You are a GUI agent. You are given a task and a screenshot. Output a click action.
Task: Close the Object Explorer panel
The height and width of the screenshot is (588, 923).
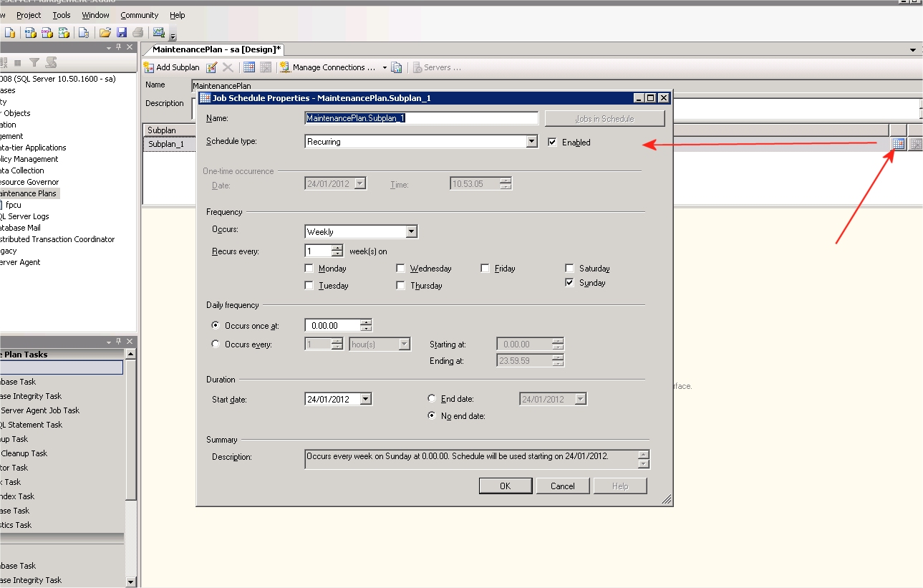[130, 47]
